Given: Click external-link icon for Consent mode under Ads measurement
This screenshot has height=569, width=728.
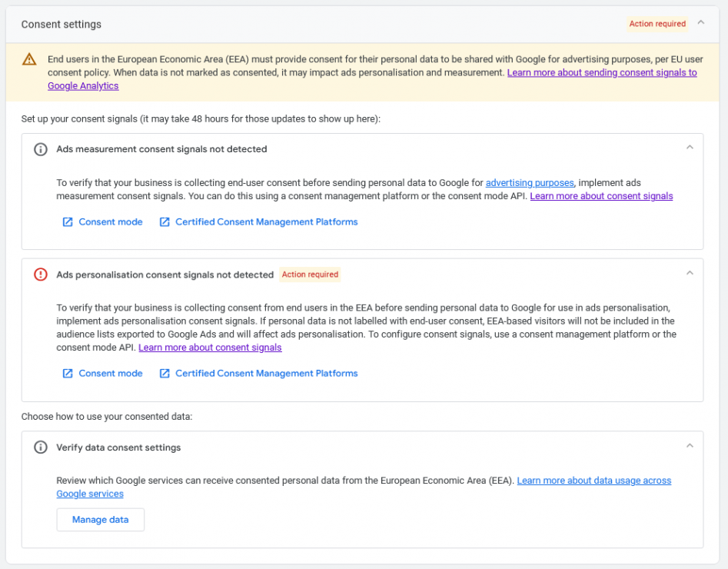Looking at the screenshot, I should (68, 222).
